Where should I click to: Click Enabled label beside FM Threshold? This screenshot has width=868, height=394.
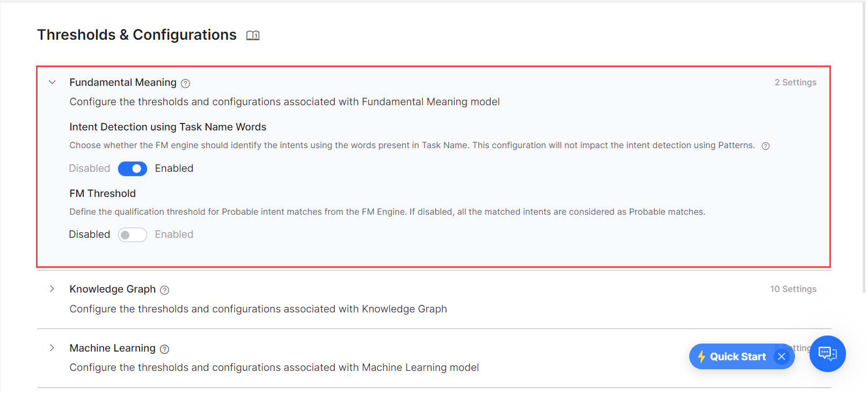point(174,235)
